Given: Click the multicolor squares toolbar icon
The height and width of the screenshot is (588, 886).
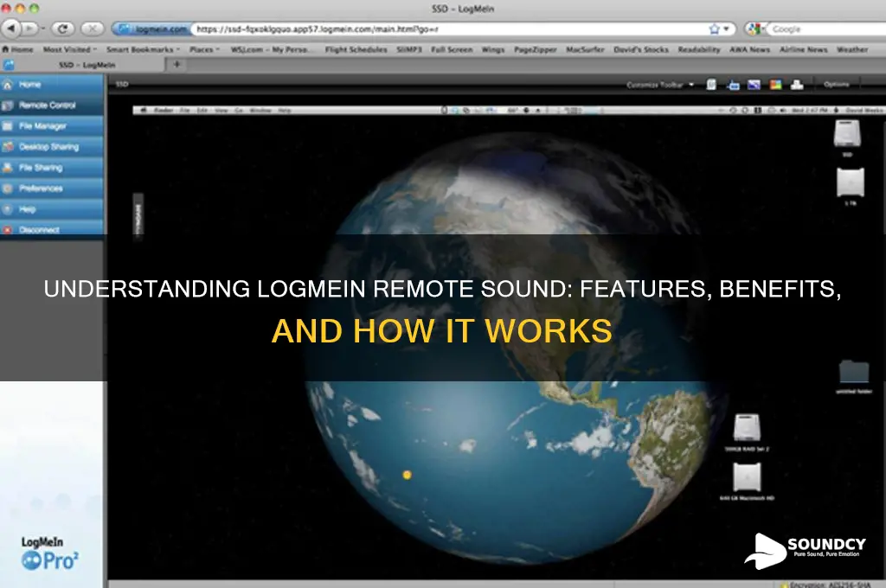Looking at the screenshot, I should click(776, 85).
